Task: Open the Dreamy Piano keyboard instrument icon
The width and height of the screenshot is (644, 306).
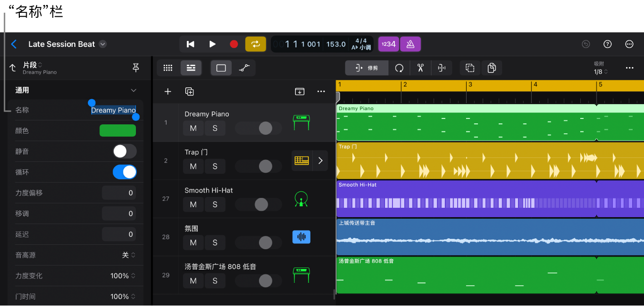Action: pos(301,122)
